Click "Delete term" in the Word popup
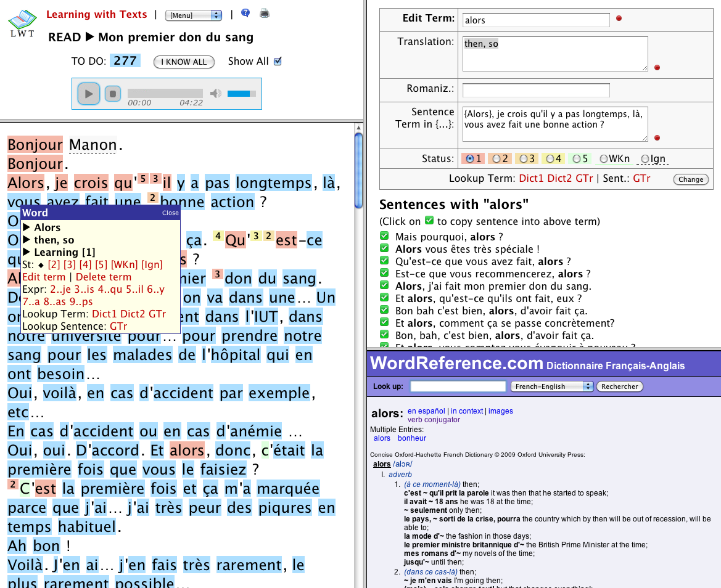Screen dimensions: 721x588 103,277
